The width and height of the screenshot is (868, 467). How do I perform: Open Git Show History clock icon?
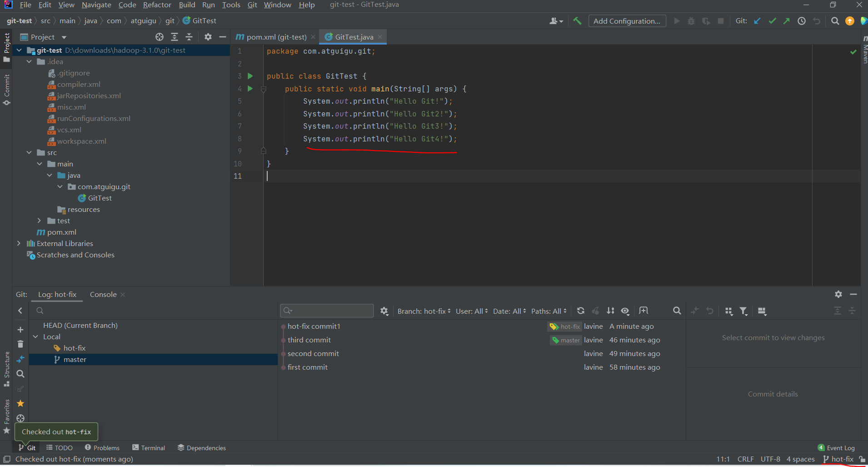pos(802,21)
